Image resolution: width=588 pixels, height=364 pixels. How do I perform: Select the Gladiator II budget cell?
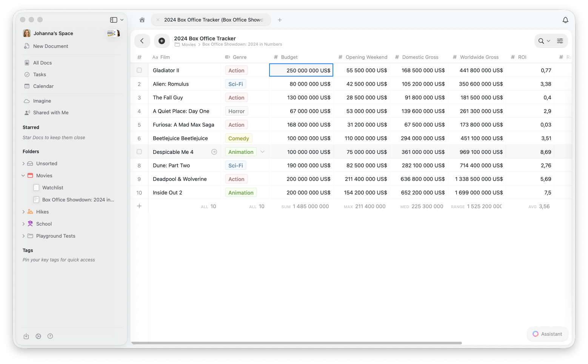pyautogui.click(x=301, y=70)
